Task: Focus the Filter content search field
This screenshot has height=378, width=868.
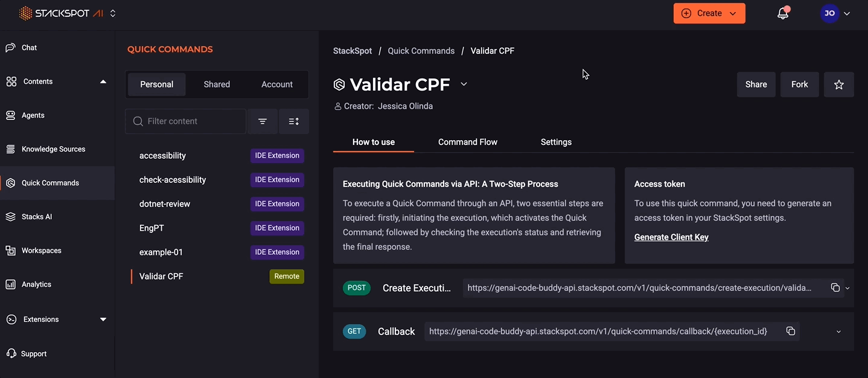Action: tap(193, 121)
